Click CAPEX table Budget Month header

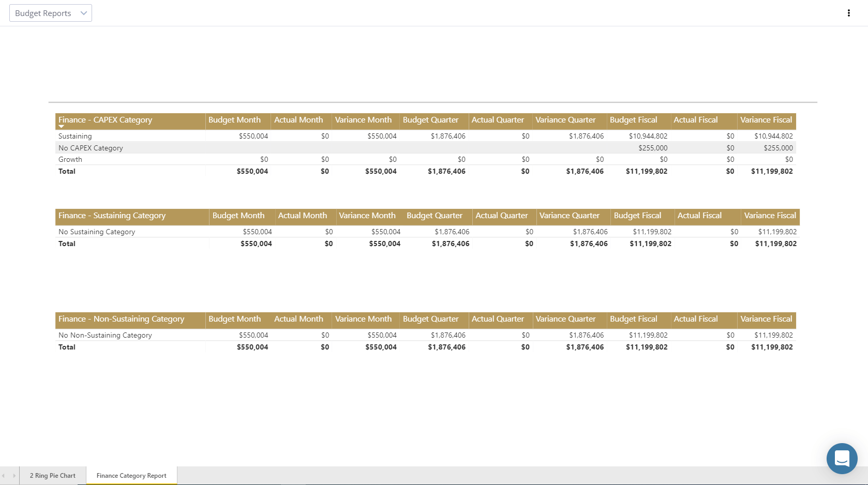pos(234,120)
